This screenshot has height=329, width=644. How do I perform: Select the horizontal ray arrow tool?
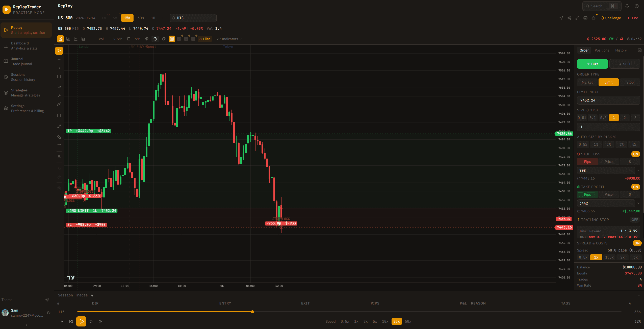point(59,68)
